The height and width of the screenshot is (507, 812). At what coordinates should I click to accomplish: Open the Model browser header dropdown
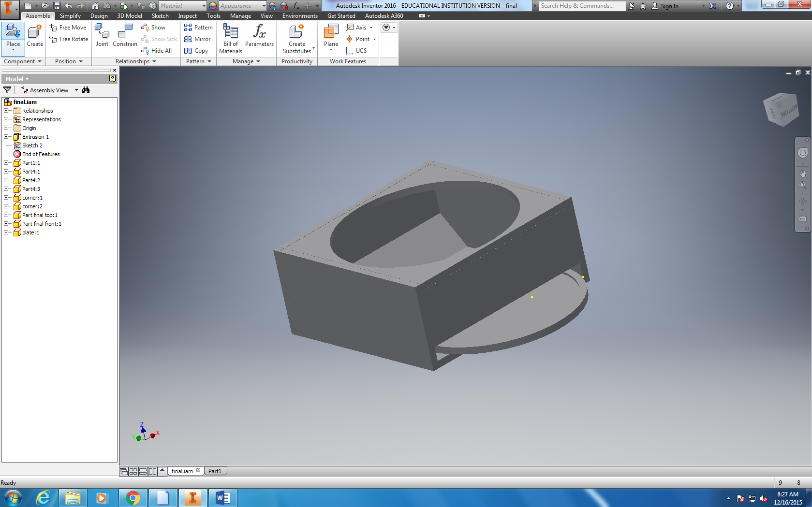17,79
